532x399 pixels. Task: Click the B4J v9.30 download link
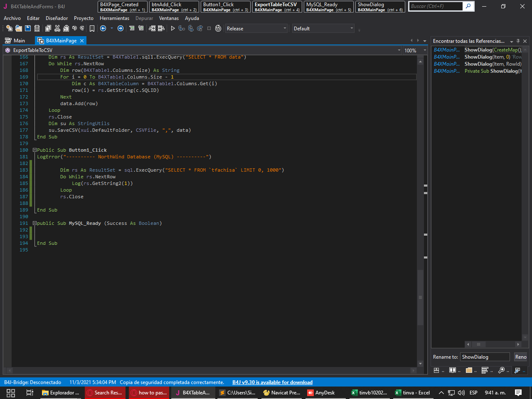tap(272, 382)
